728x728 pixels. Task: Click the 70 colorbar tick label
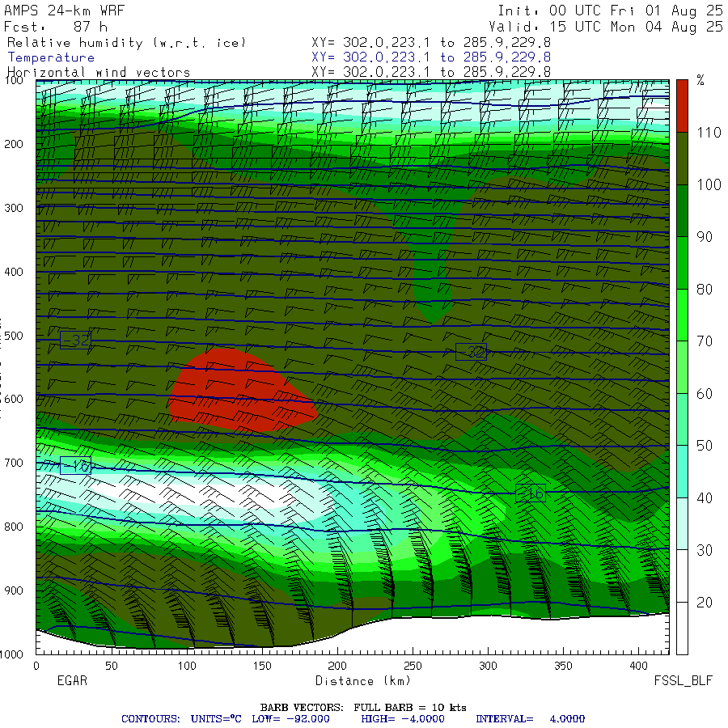(705, 341)
